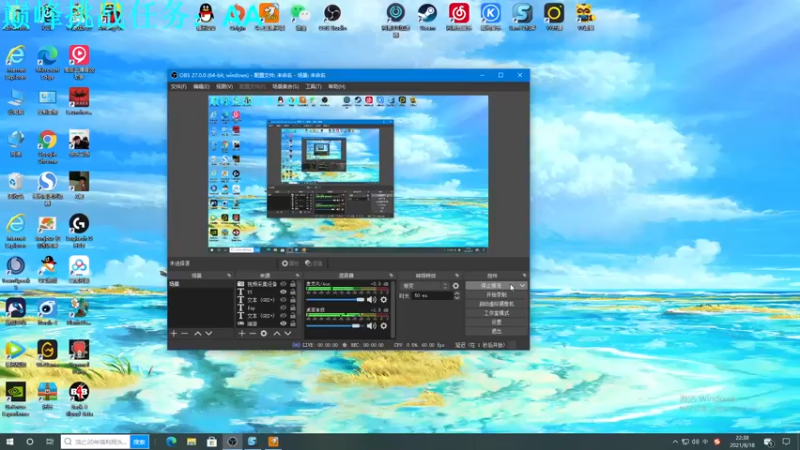This screenshot has height=450, width=800.
Task: Adjust Mic/Aux volume slider
Action: (x=335, y=299)
